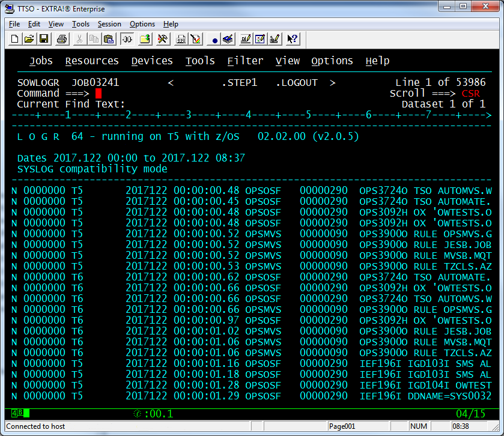Click the .STEP1 step name
This screenshot has height=436, width=504.
[x=240, y=83]
